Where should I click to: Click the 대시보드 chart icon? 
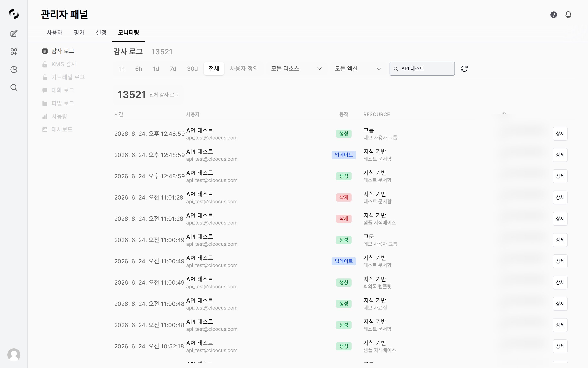pyautogui.click(x=45, y=129)
